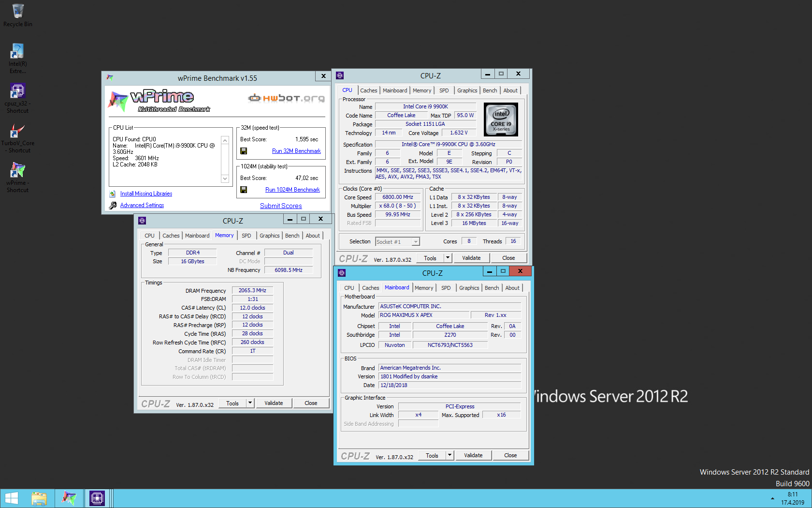
Task: Click save icon for 1024M score
Action: 244,190
